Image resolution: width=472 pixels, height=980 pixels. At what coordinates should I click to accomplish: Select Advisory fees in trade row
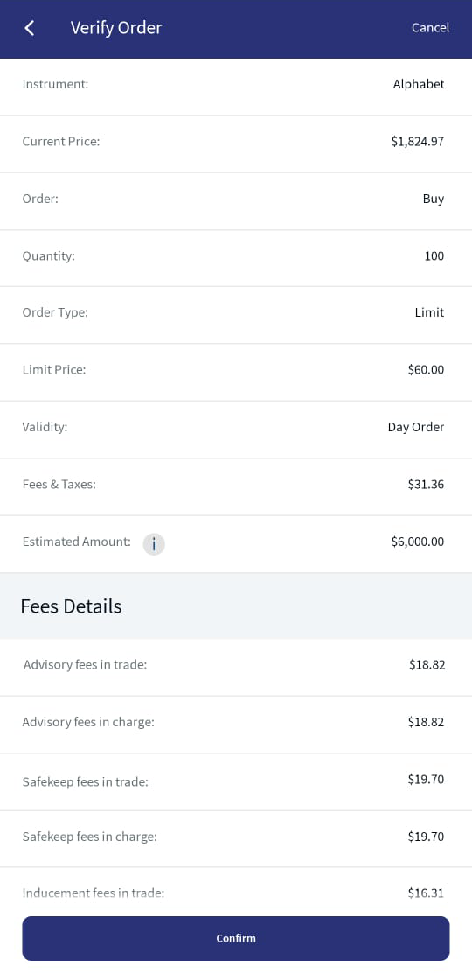tap(236, 667)
